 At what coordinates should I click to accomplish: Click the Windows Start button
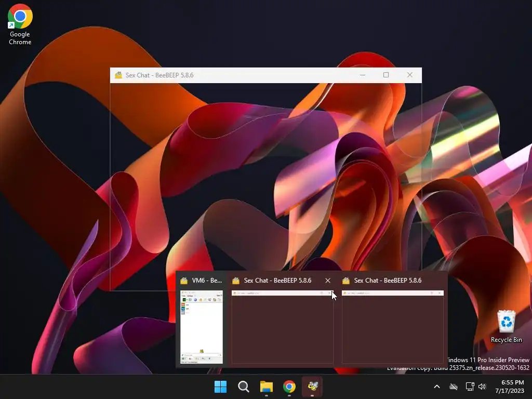pos(220,387)
